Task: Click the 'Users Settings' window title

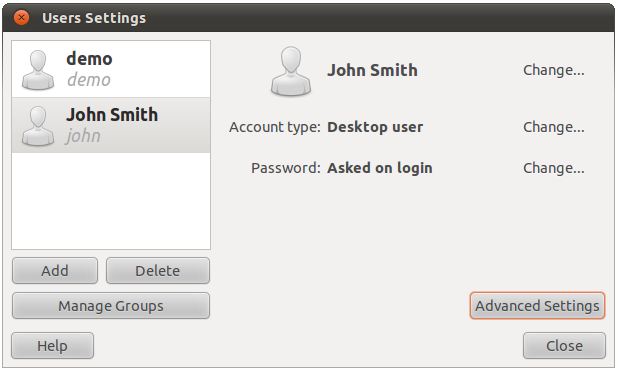Action: [94, 18]
